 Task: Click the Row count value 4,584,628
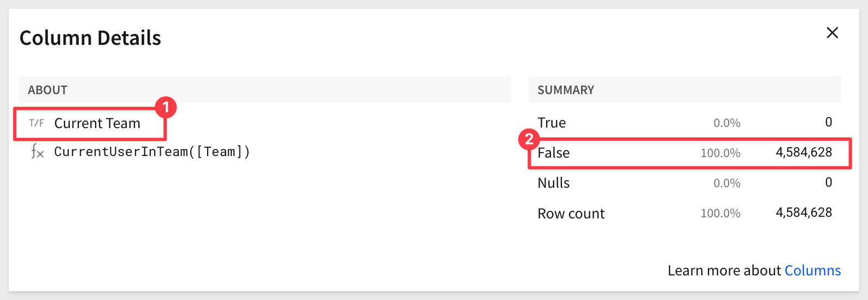click(x=804, y=212)
